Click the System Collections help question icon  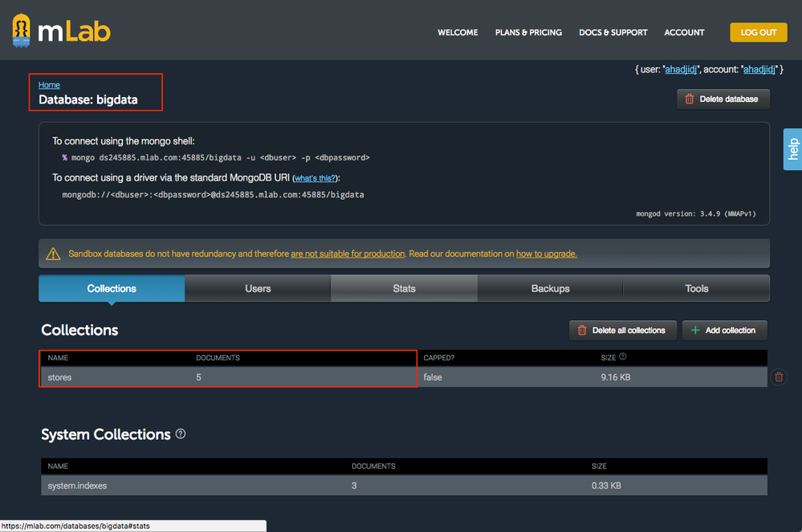(x=181, y=434)
